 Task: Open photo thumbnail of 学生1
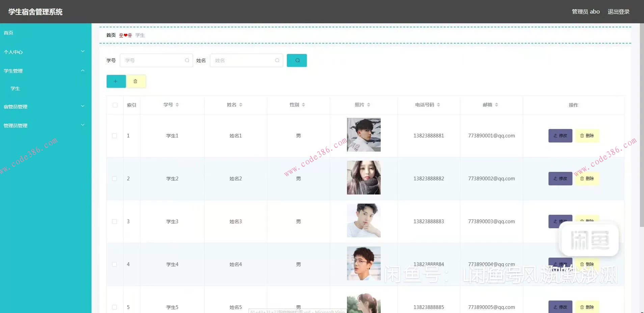[364, 135]
